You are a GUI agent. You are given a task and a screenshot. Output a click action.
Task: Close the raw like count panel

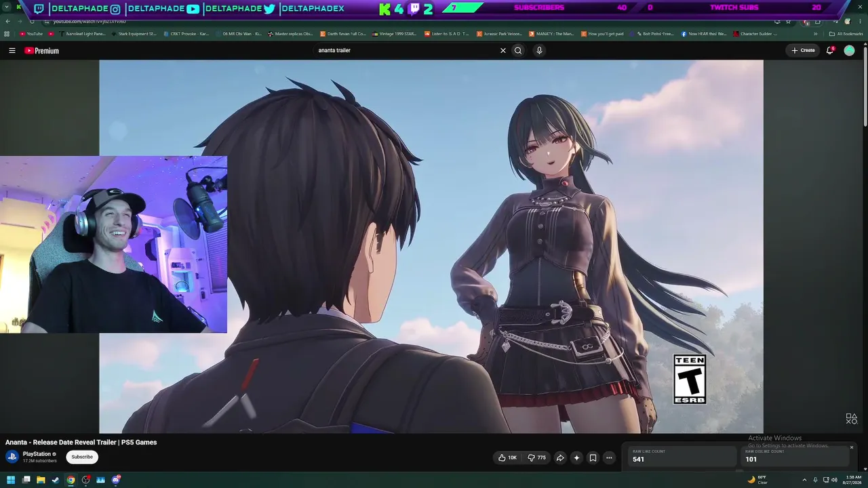(x=852, y=447)
